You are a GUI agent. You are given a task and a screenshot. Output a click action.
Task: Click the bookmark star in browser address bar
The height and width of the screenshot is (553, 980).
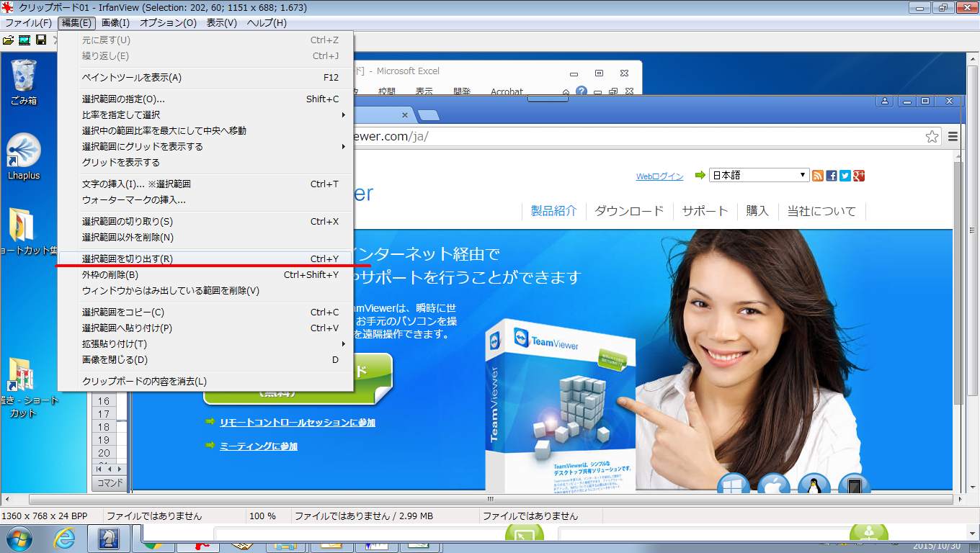click(x=932, y=137)
